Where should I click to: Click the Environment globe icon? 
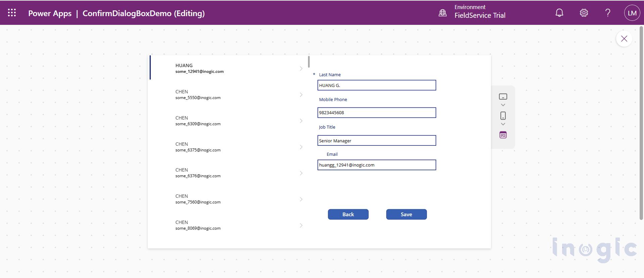443,13
